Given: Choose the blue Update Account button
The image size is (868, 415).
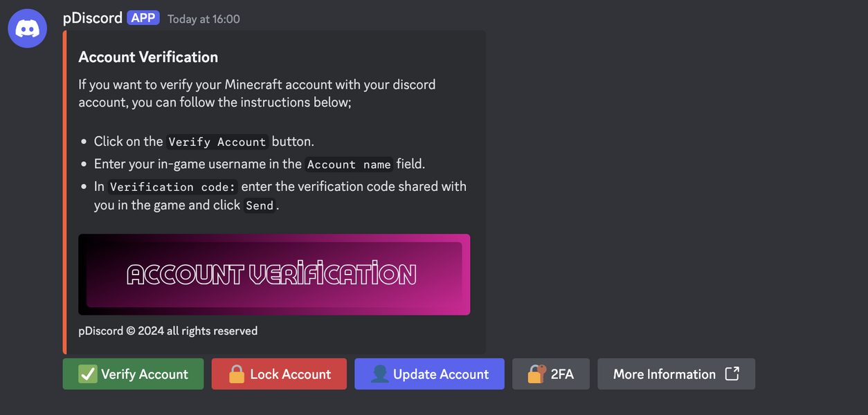Looking at the screenshot, I should click(429, 374).
